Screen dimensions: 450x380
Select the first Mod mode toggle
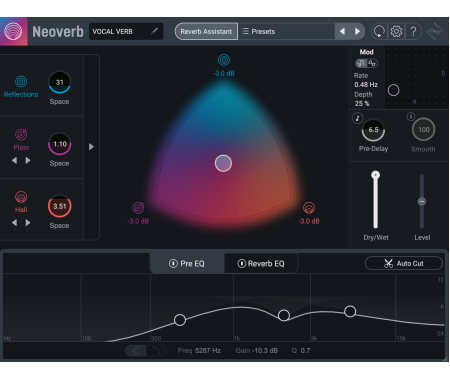tap(361, 63)
